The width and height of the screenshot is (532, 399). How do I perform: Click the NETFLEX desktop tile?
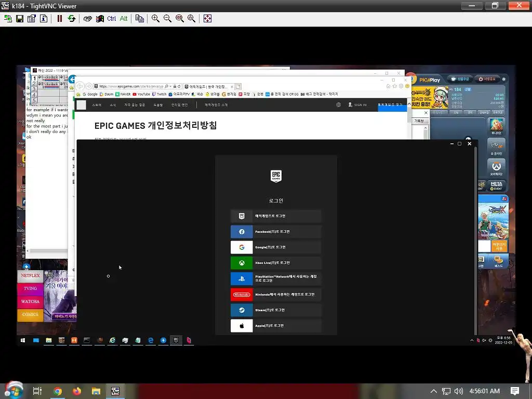tap(30, 276)
